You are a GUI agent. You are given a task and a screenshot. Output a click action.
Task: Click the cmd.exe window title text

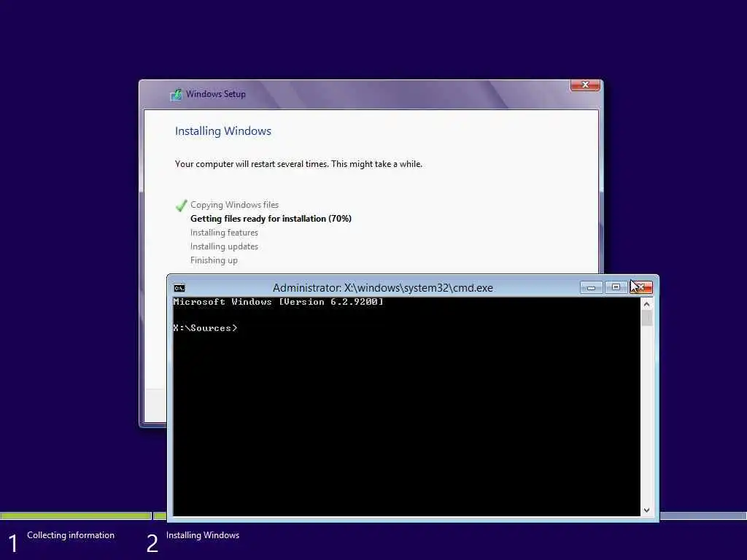coord(383,287)
